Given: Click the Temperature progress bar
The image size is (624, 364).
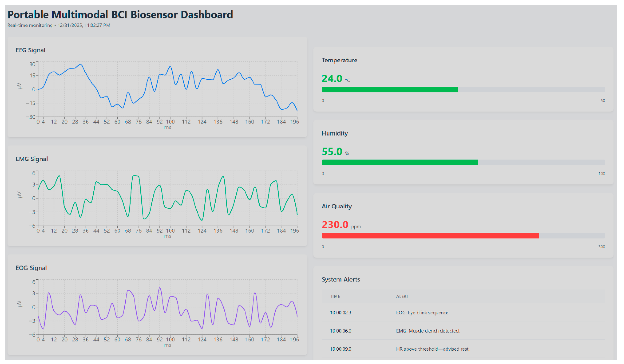Looking at the screenshot, I should pyautogui.click(x=463, y=89).
